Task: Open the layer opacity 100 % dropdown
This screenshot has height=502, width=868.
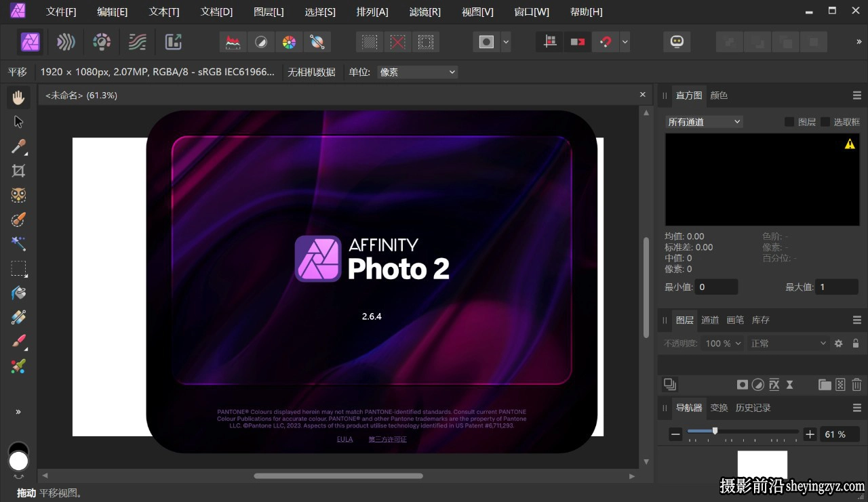Action: coord(724,343)
